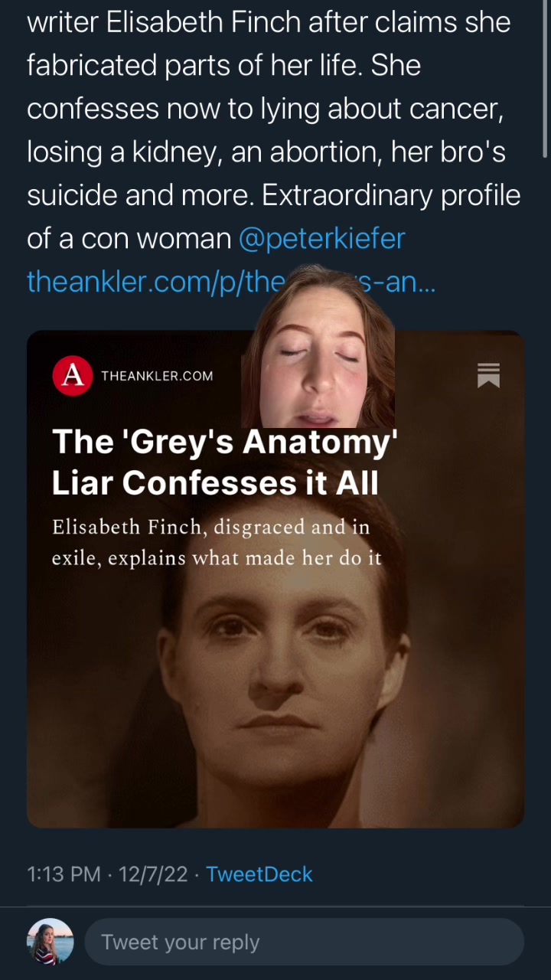551x980 pixels.
Task: Open the "Grey's Anatomy Liar Confesses" headline
Action: (224, 462)
